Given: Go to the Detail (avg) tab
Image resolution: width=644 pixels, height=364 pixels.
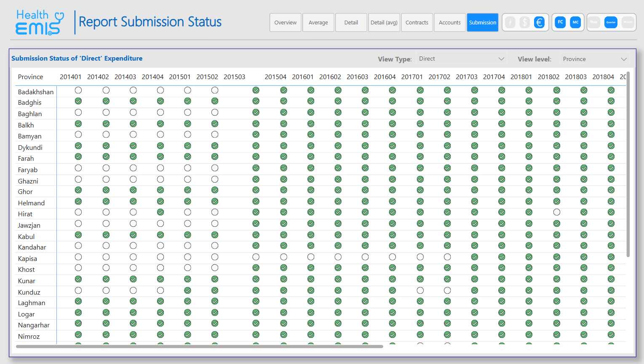Looking at the screenshot, I should pos(384,23).
